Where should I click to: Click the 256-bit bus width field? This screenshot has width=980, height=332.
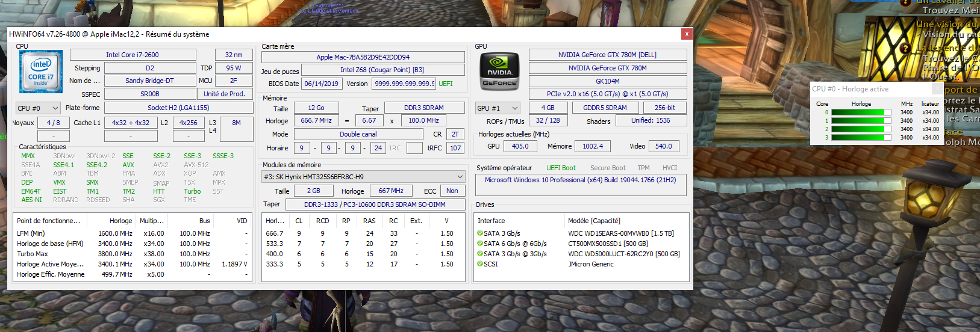point(665,108)
